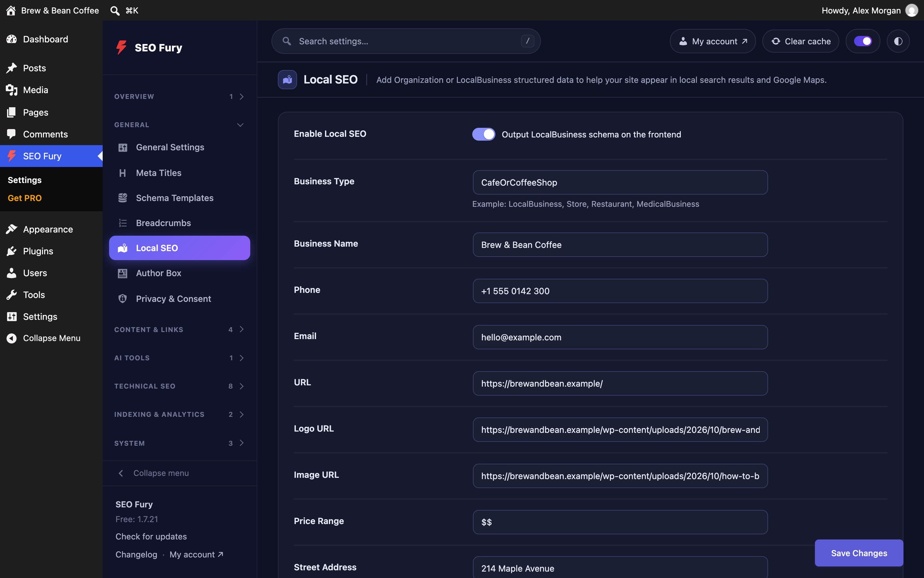The image size is (924, 578).
Task: Click the Phone number input field
Action: click(620, 291)
